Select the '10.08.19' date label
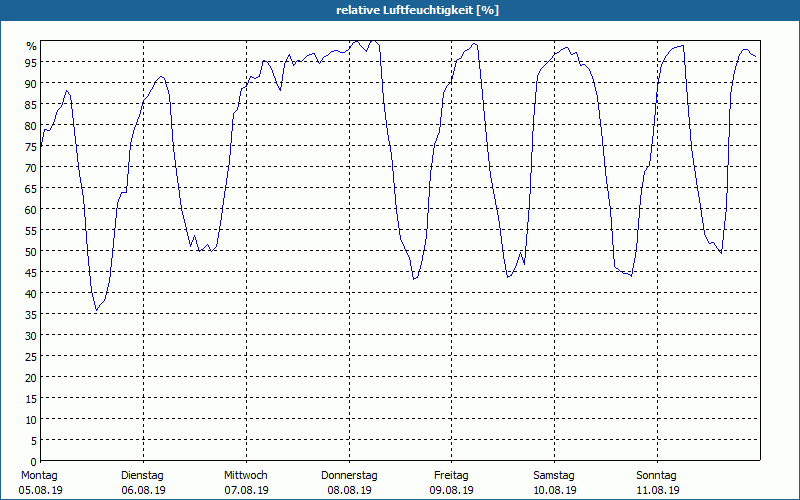This screenshot has height=500, width=800. coord(555,490)
